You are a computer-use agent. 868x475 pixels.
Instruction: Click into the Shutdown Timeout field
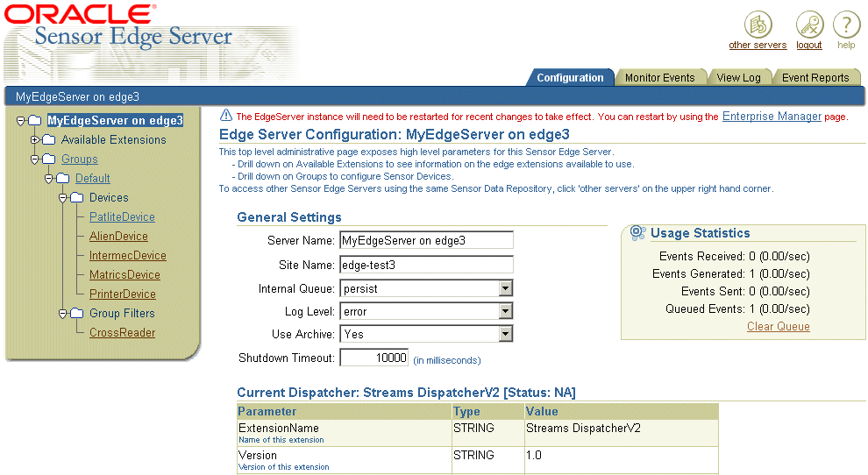(374, 358)
